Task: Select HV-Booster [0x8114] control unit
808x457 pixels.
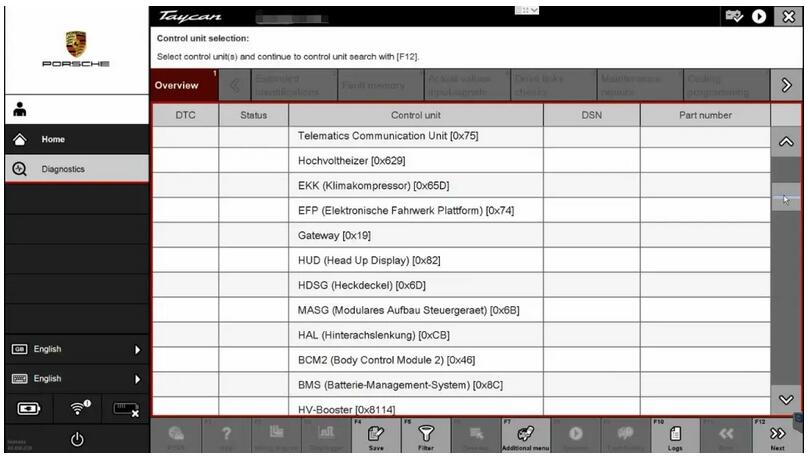Action: point(461,407)
